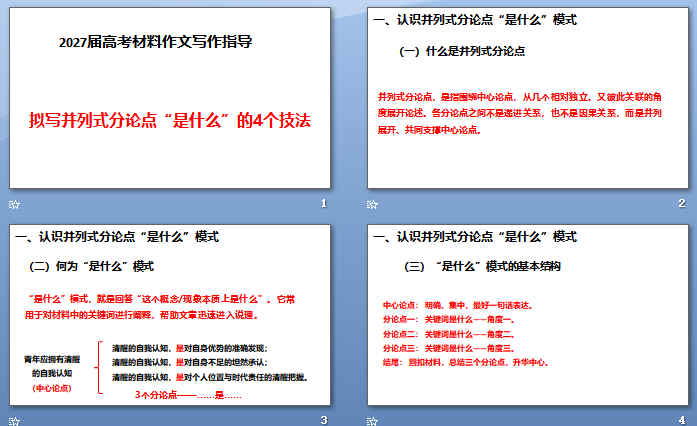Click the transition star icon below slide 3
Image resolution: width=697 pixels, height=426 pixels.
(x=14, y=421)
